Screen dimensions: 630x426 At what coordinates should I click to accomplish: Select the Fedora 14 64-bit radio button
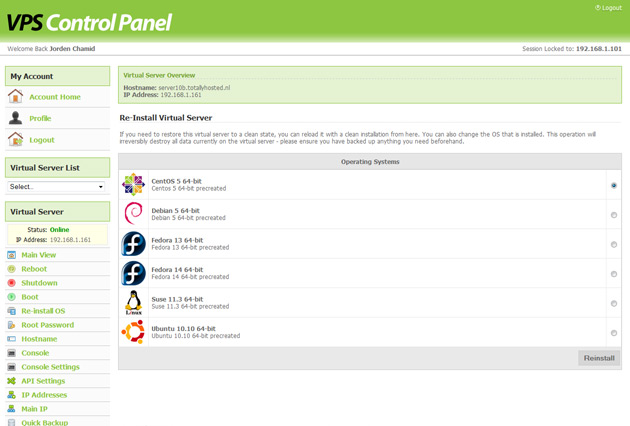613,274
